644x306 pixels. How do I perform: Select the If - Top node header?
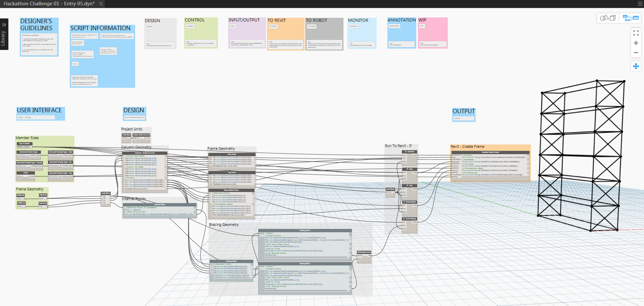tap(410, 185)
